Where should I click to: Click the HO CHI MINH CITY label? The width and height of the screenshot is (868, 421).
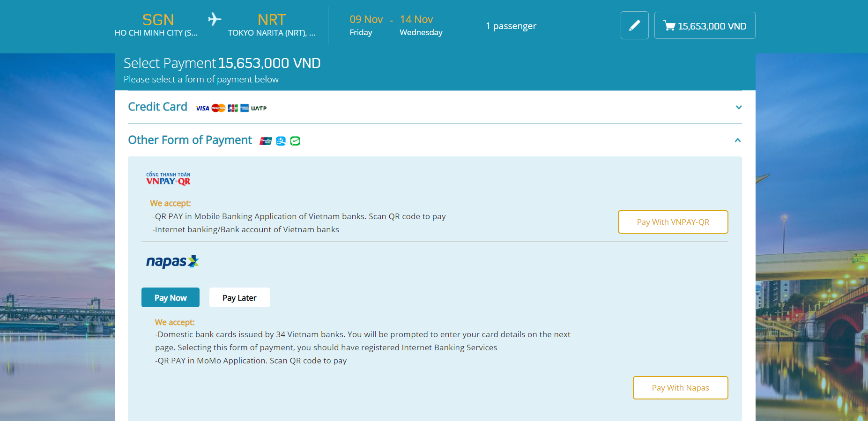[156, 33]
